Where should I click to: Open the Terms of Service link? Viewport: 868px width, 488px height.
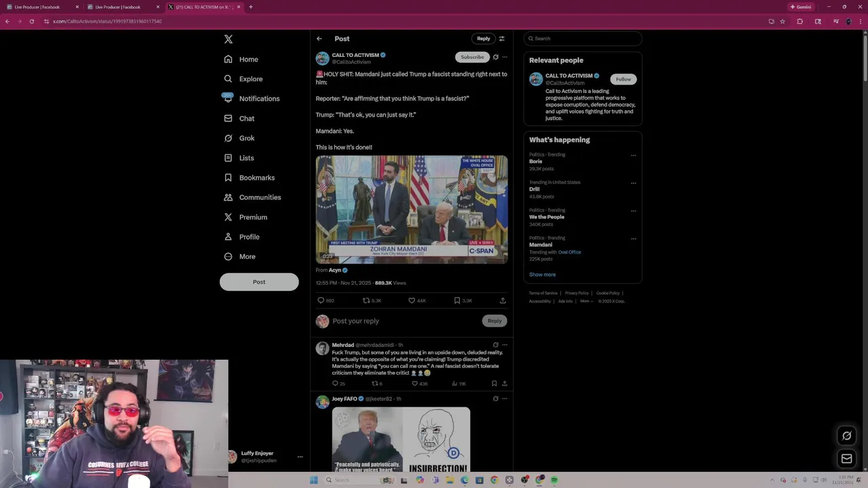click(x=543, y=293)
